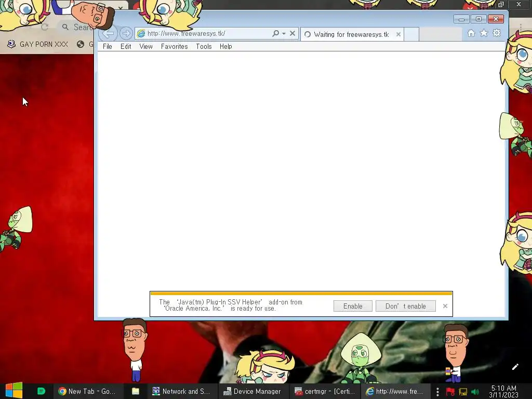Open the Favorites menu
This screenshot has width=532, height=399.
pos(175,46)
